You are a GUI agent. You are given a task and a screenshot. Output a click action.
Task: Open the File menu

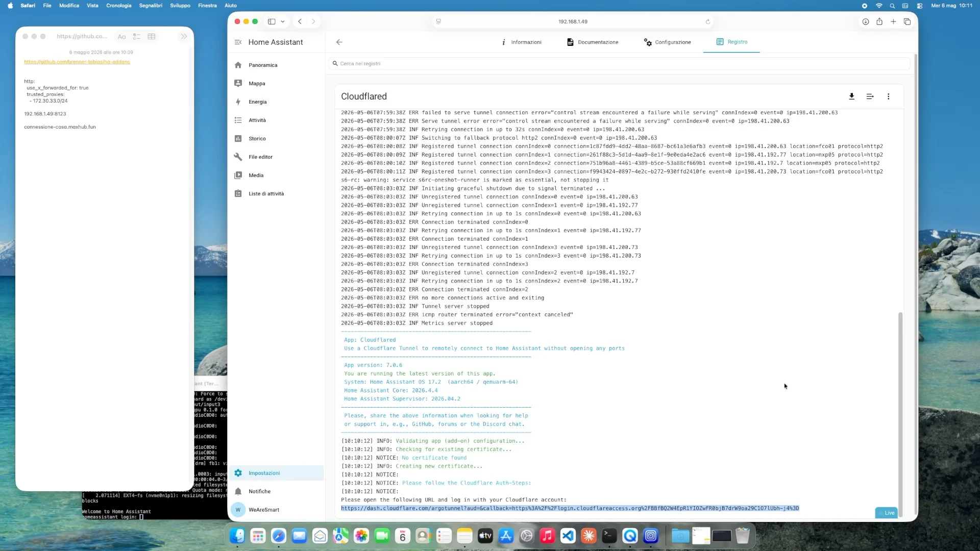pos(47,6)
